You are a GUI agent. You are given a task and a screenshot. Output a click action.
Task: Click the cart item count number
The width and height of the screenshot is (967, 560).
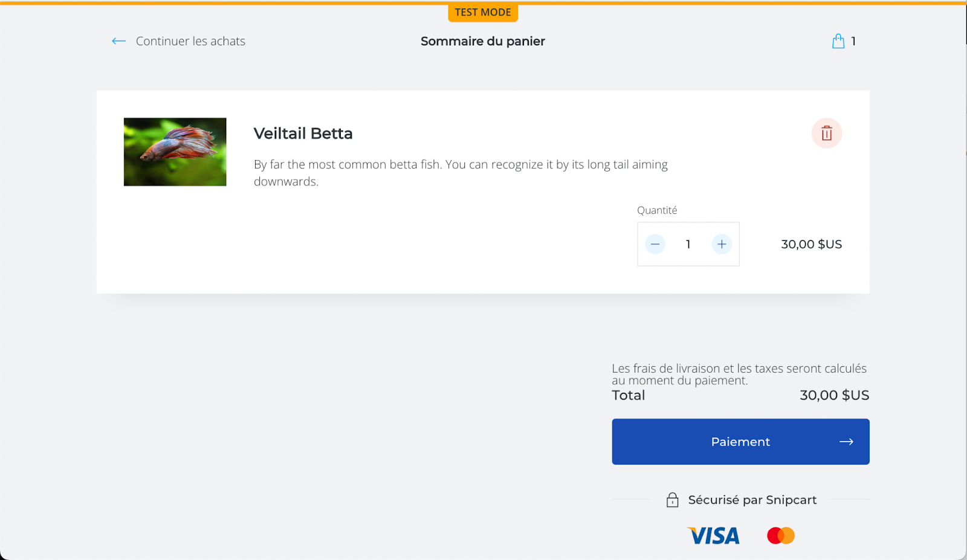click(853, 41)
